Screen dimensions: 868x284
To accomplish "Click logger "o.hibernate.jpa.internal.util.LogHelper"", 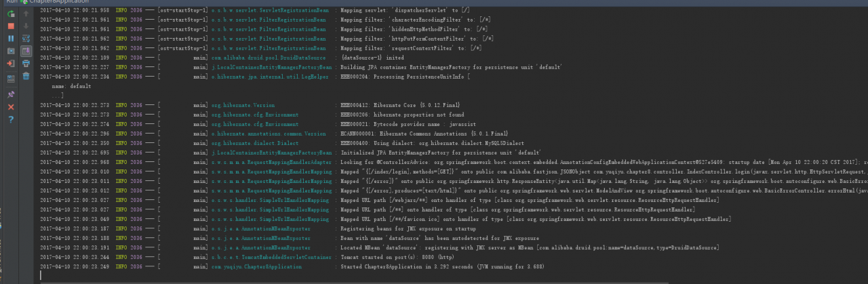I will point(270,77).
